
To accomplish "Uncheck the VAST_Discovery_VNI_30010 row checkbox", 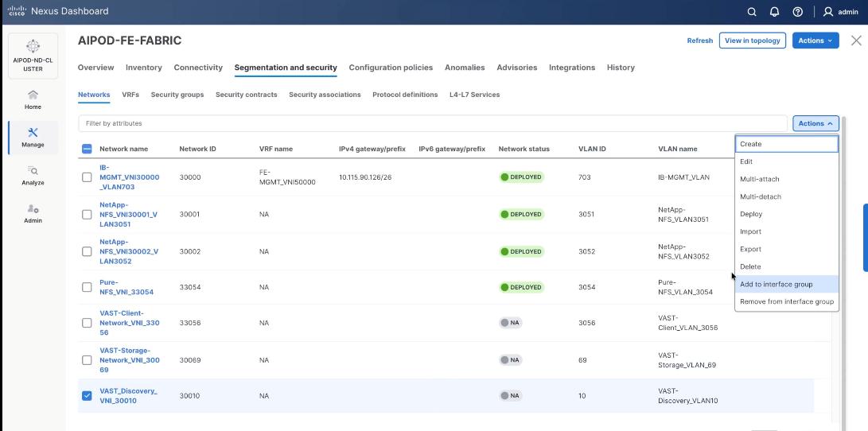I will (87, 395).
